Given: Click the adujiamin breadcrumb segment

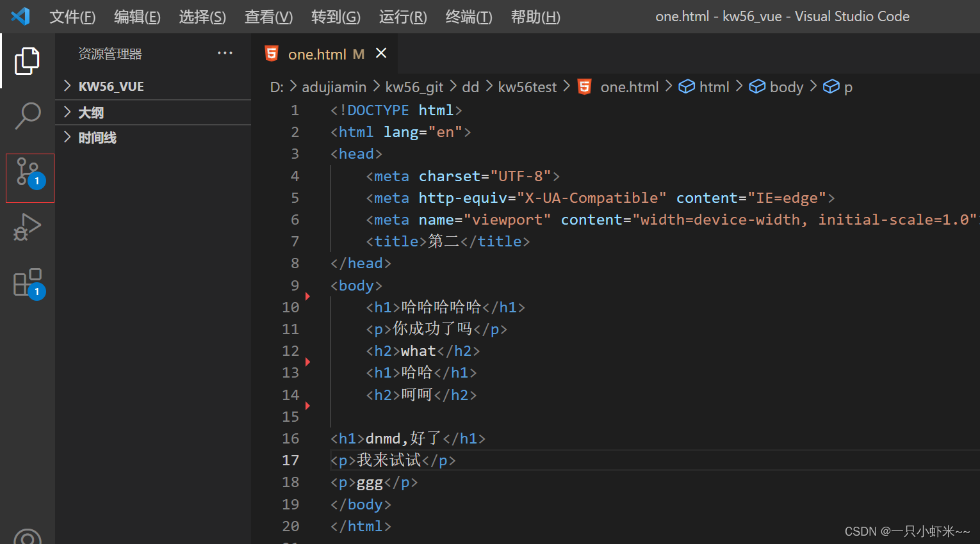Looking at the screenshot, I should click(x=334, y=87).
